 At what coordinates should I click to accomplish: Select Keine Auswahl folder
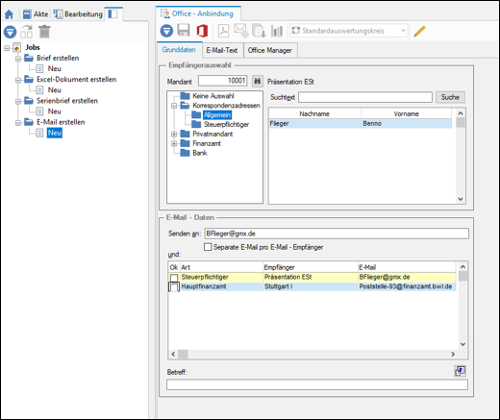click(213, 96)
